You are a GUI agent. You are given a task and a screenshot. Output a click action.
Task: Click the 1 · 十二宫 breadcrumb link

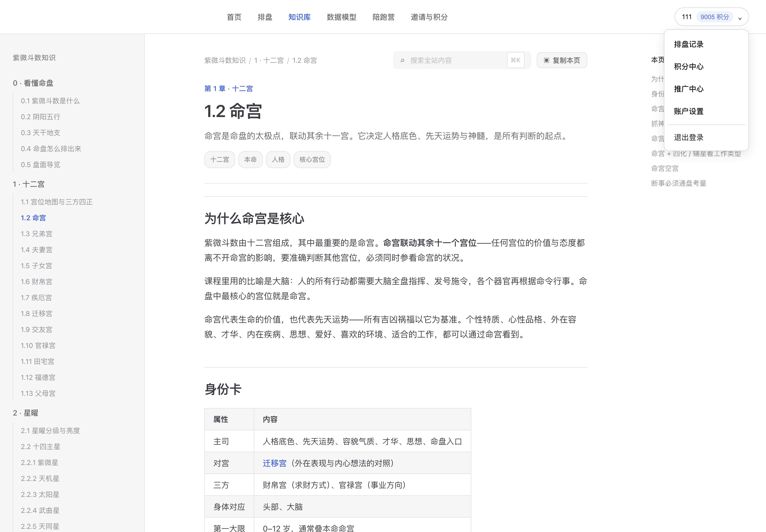(x=269, y=60)
